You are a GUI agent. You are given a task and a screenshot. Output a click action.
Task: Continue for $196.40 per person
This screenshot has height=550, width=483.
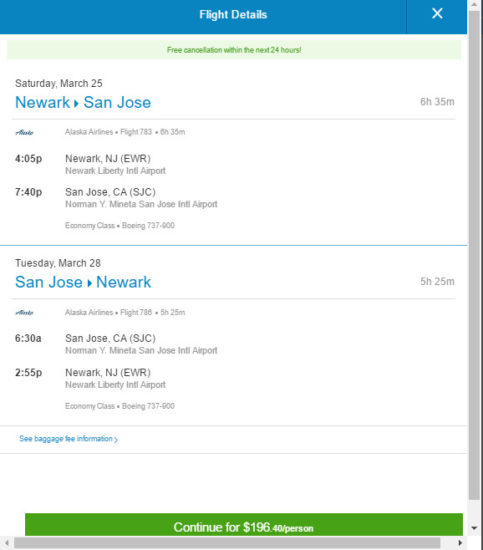point(244,525)
